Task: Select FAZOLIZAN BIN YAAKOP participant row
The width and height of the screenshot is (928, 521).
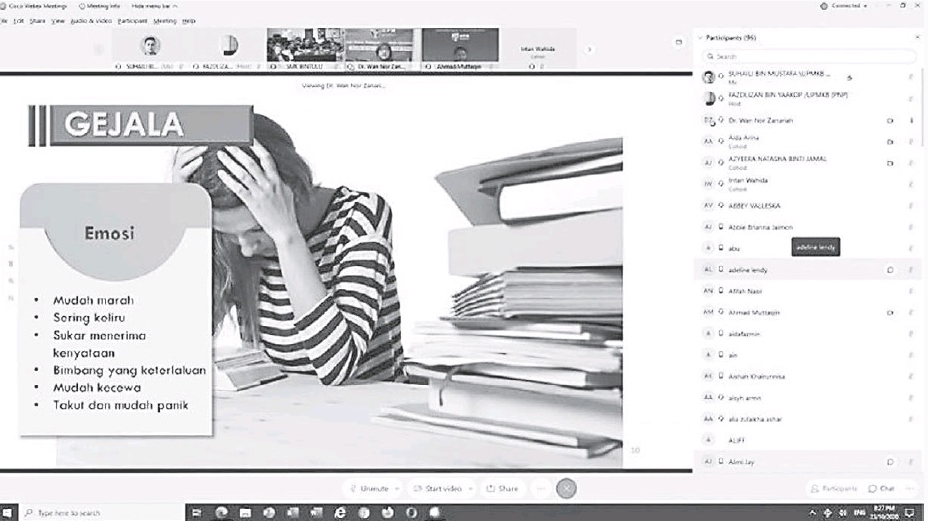Action: (808, 98)
